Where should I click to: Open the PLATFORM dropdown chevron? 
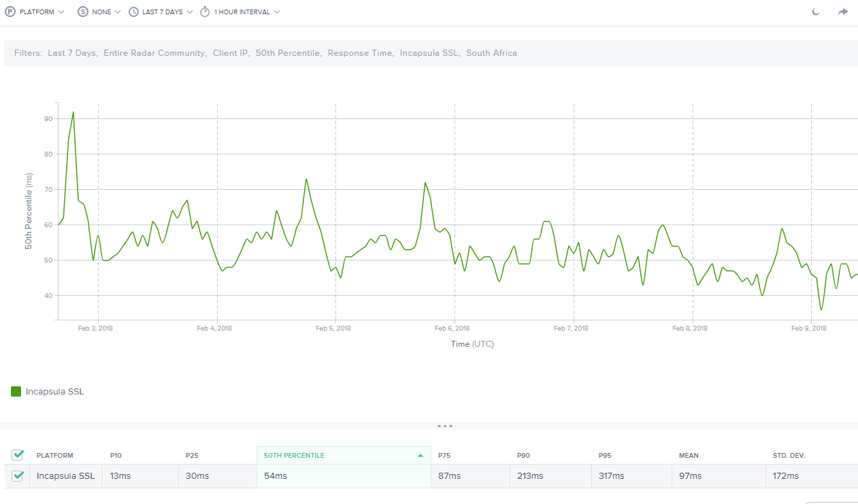pyautogui.click(x=62, y=12)
